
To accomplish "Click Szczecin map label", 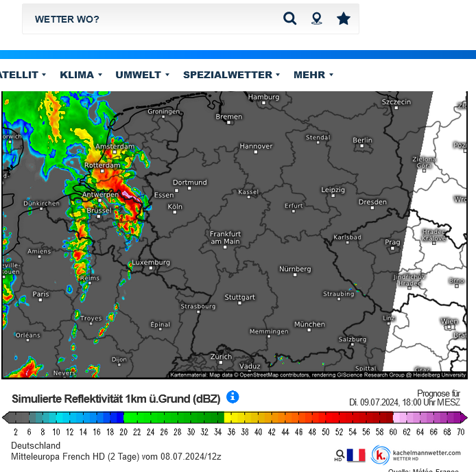I will (396, 102).
